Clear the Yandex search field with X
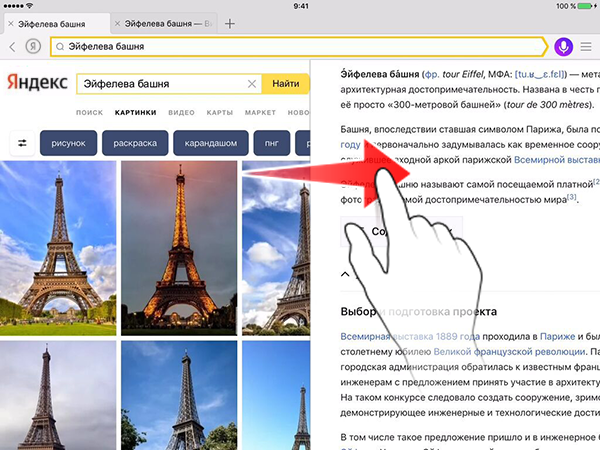Image resolution: width=600 pixels, height=450 pixels. 252,84
